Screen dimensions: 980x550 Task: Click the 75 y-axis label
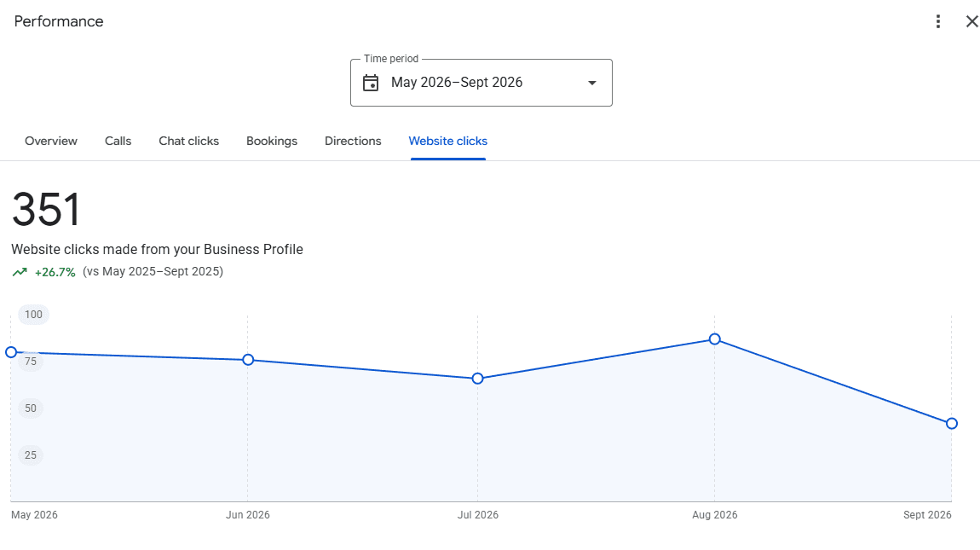[x=31, y=362]
